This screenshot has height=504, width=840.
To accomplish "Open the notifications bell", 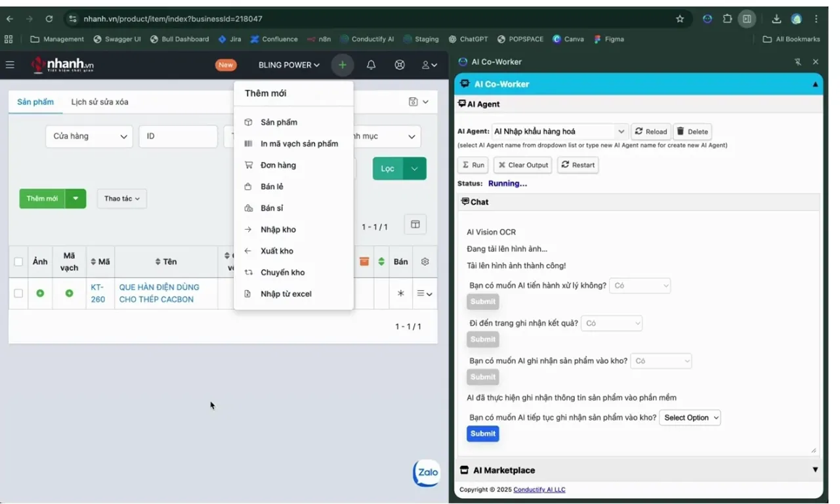I will point(371,65).
